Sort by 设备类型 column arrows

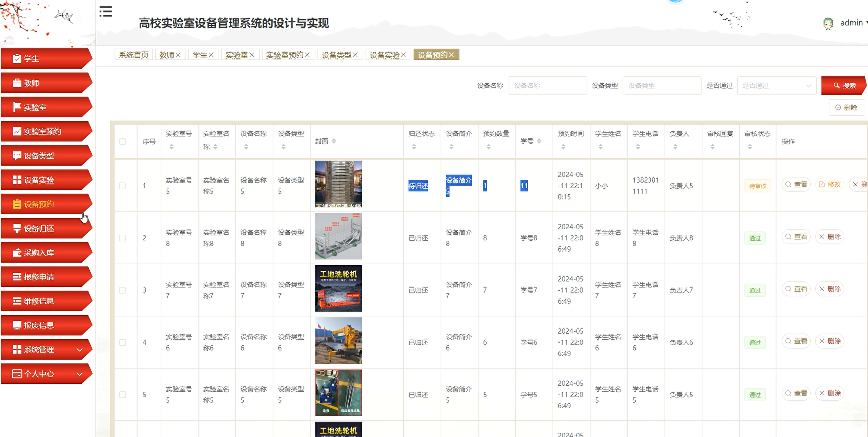tap(283, 147)
